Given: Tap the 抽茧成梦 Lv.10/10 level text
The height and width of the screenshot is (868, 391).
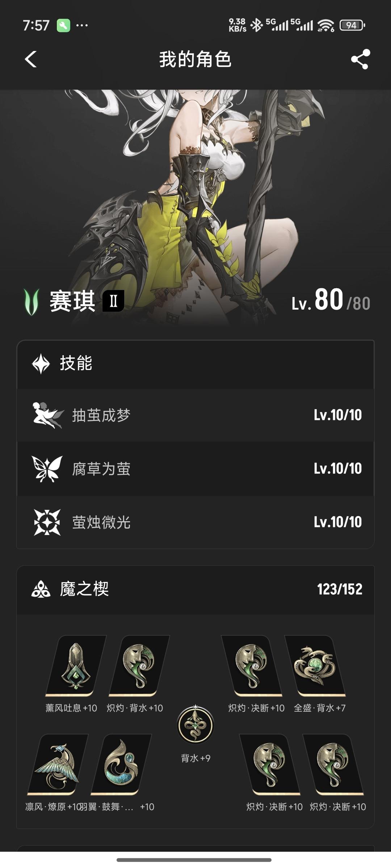Looking at the screenshot, I should pyautogui.click(x=338, y=415).
